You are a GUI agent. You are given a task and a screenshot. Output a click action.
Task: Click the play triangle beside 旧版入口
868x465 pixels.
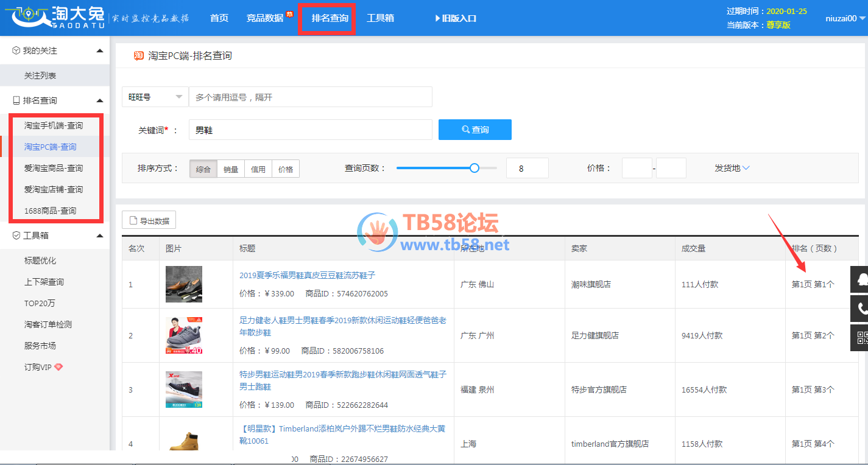[x=437, y=18]
